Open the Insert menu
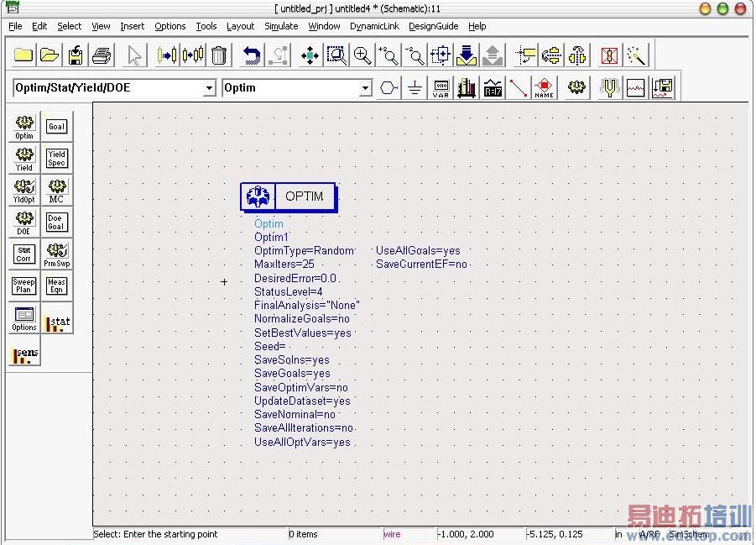Screen dimensions: 756x545 [x=132, y=26]
